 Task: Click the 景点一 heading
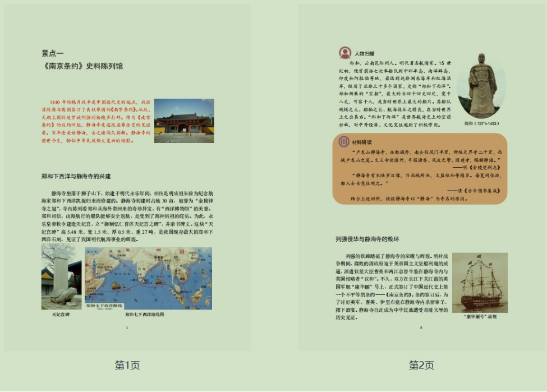coord(53,53)
